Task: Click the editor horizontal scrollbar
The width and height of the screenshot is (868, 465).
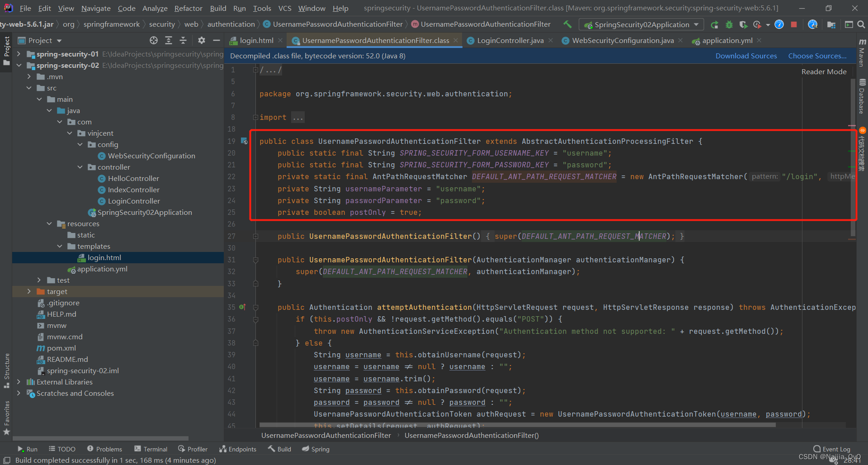Action: click(x=518, y=425)
